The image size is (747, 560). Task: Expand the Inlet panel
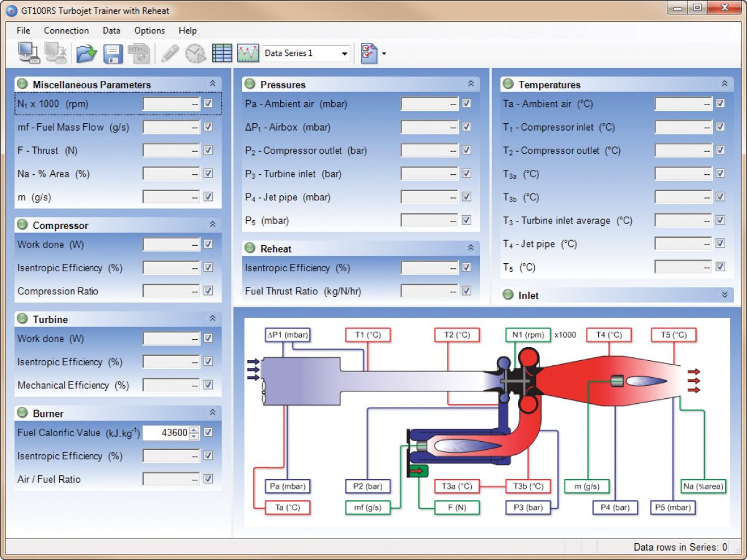coord(724,295)
